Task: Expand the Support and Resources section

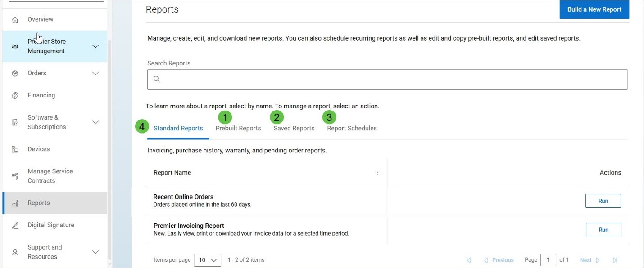Action: coord(95,252)
